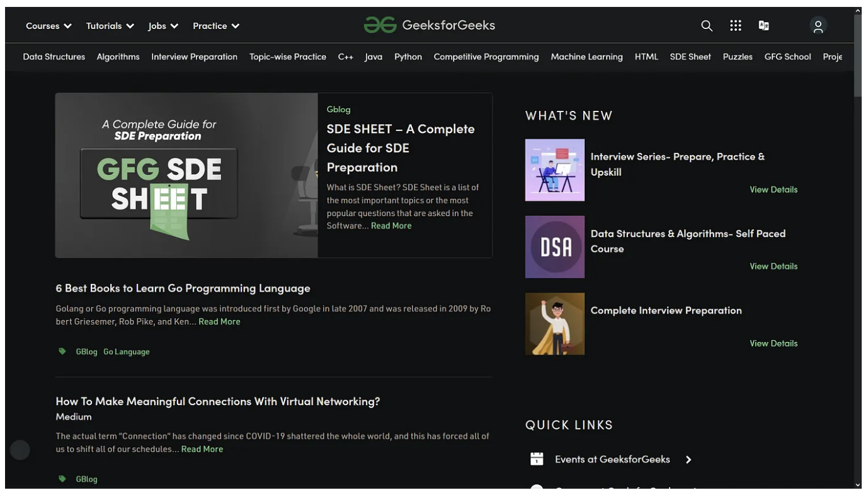Click the scrollbar down arrow

pos(858,485)
